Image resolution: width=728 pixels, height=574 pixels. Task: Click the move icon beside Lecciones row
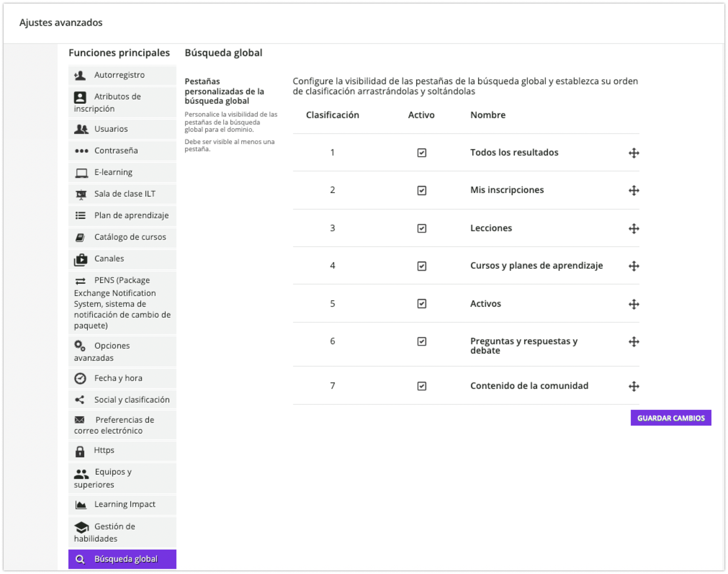634,229
